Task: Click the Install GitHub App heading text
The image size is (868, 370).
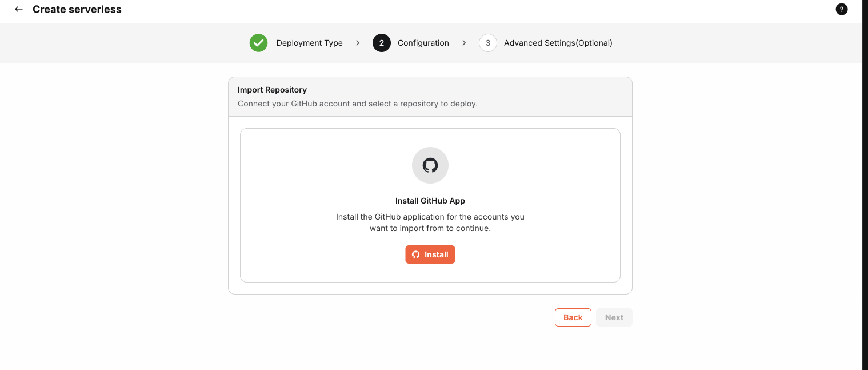Action: point(430,201)
